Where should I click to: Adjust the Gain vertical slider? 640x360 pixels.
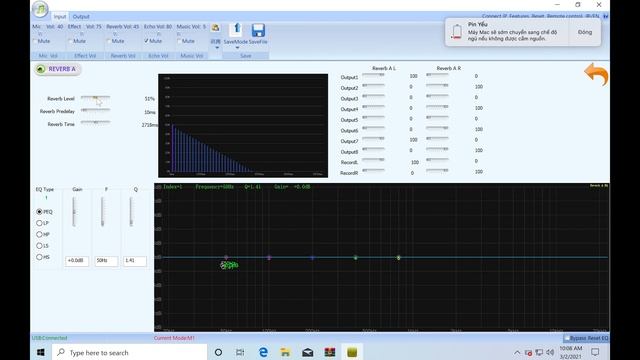pos(74,212)
